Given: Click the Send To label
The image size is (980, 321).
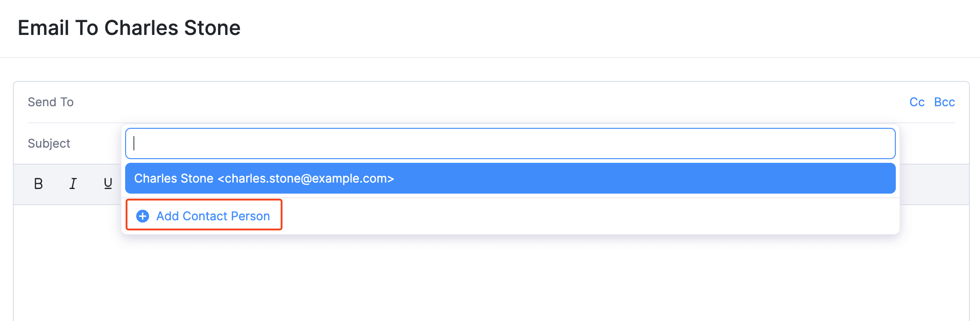Looking at the screenshot, I should [x=51, y=102].
